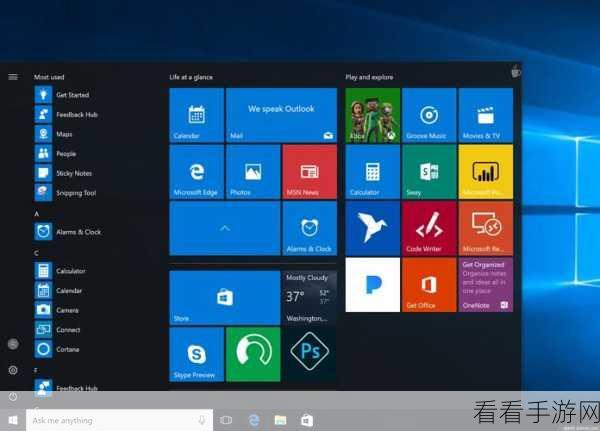Open Calculator from the C list
The width and height of the screenshot is (600, 431).
pyautogui.click(x=60, y=271)
